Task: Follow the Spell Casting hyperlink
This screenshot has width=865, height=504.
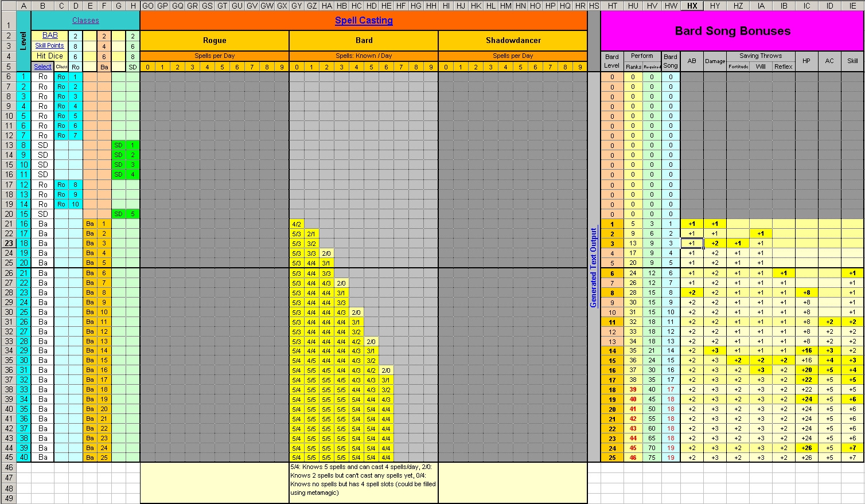Action: point(364,21)
